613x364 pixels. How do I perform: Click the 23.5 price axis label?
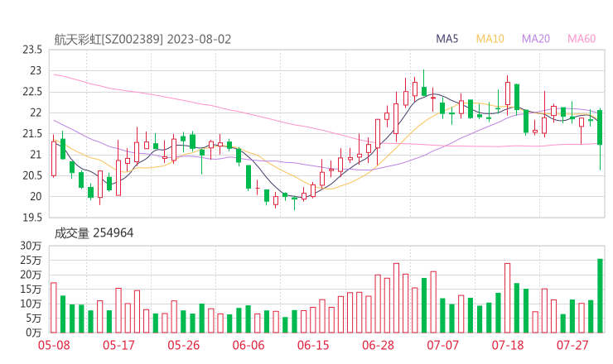click(x=32, y=50)
